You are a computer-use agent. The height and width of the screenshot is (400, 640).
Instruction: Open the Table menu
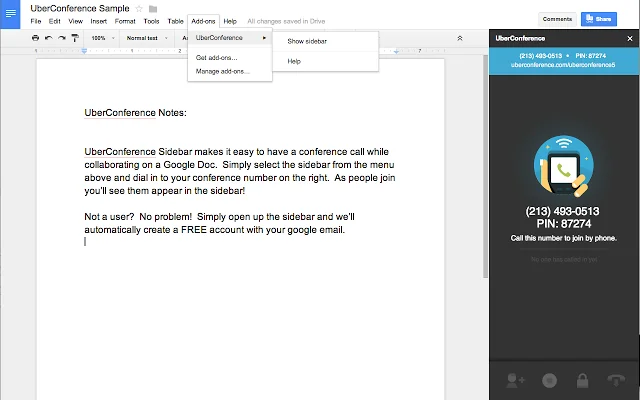point(176,21)
